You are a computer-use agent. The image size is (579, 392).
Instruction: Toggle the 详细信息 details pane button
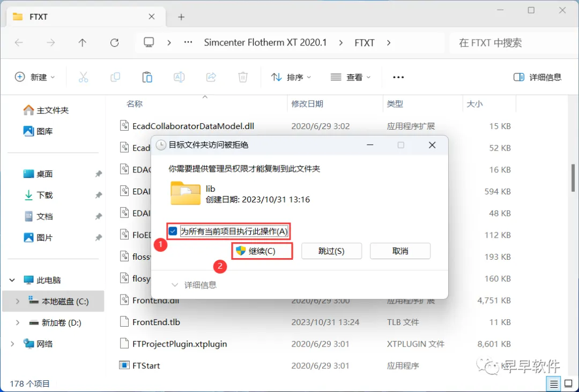coord(537,77)
